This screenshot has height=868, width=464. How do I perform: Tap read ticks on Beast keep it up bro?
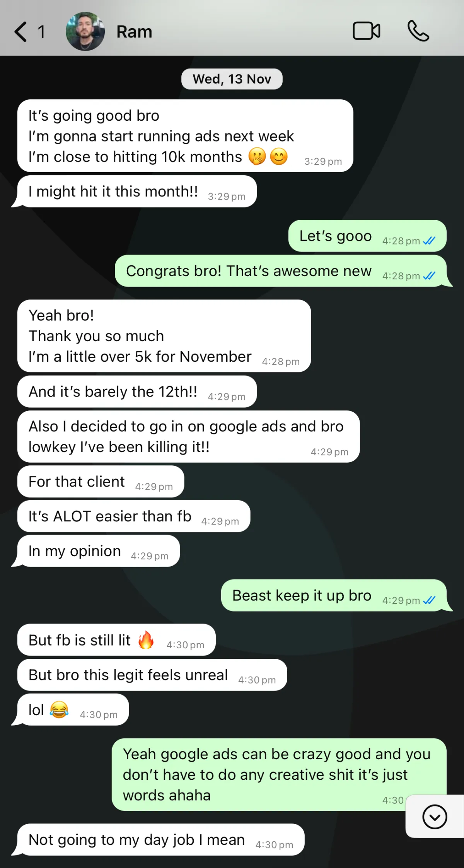coord(429,600)
